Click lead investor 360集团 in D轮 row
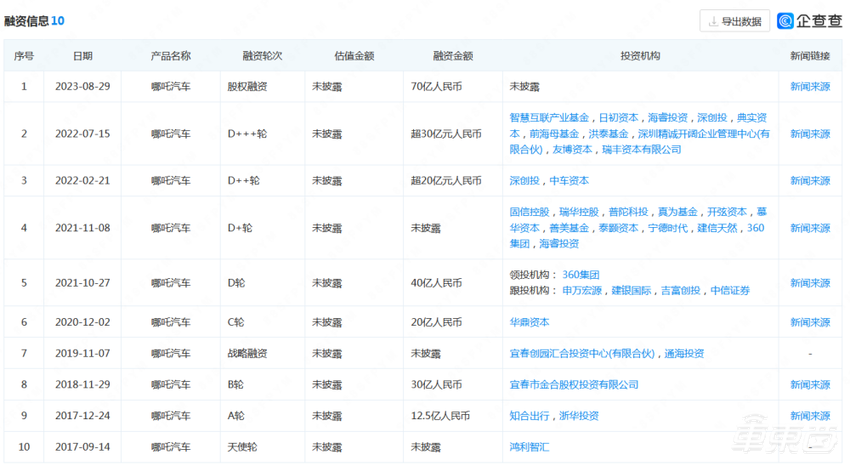Image resolution: width=850 pixels, height=466 pixels. tap(581, 275)
